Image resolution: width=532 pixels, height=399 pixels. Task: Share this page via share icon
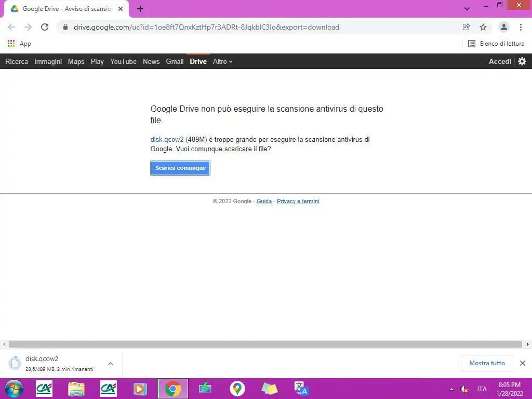(x=467, y=27)
